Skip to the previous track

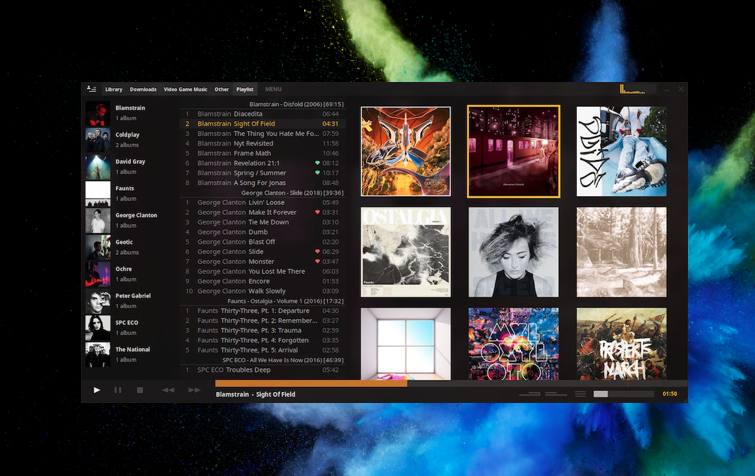[x=168, y=390]
